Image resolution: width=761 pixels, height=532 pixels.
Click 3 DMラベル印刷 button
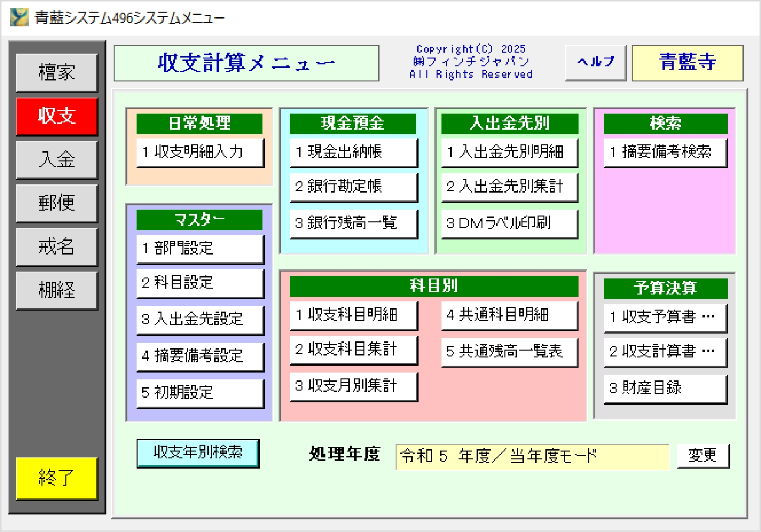[x=509, y=224]
